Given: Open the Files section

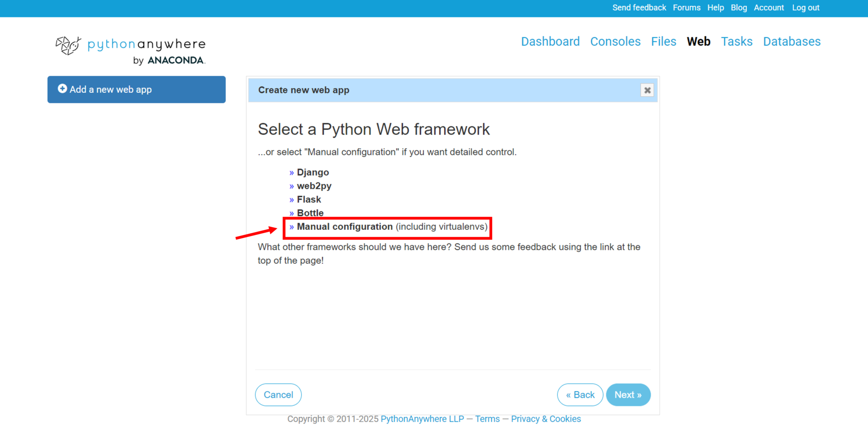Looking at the screenshot, I should [x=663, y=41].
